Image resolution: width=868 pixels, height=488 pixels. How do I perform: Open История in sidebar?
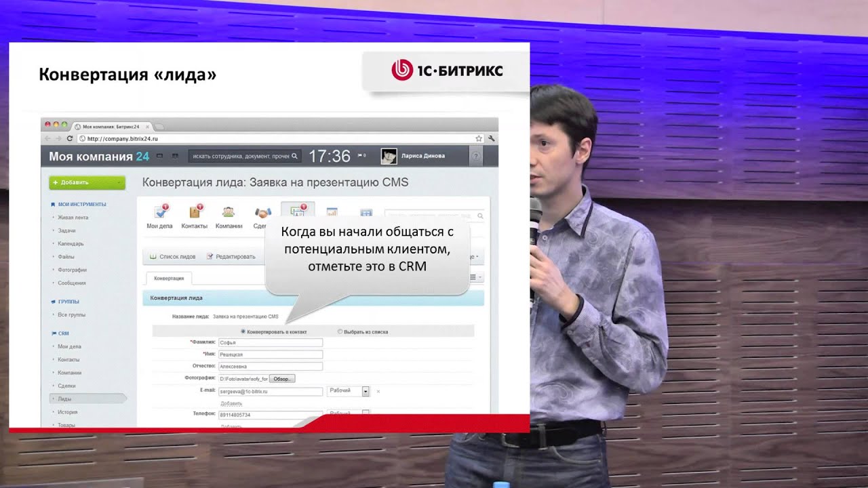pos(67,412)
